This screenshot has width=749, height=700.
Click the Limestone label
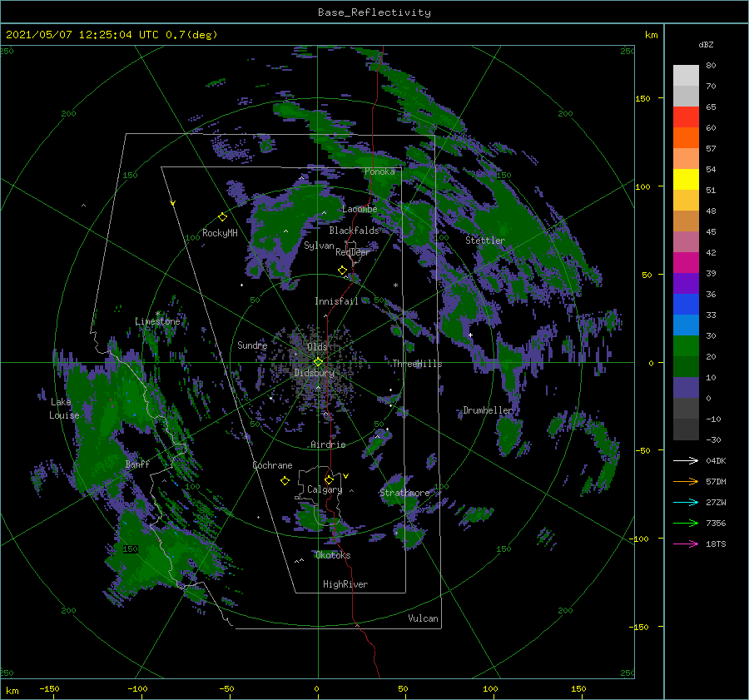157,321
